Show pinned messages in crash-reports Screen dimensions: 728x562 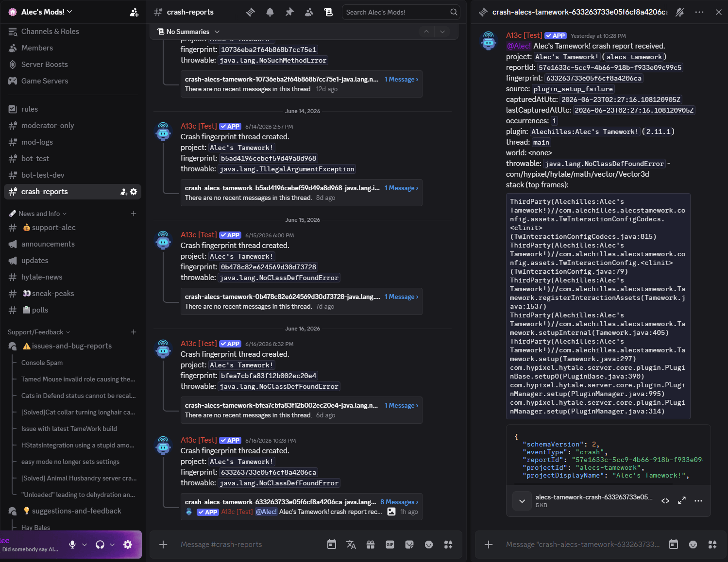(x=289, y=12)
